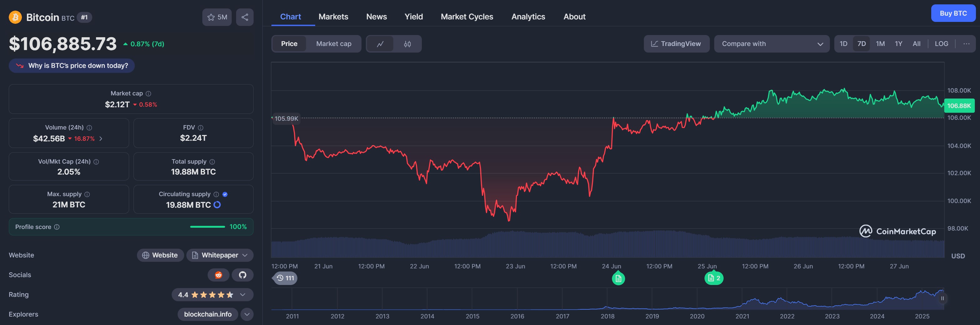Open GitHub social link icon
Screen dimensions: 980x325
pos(242,275)
